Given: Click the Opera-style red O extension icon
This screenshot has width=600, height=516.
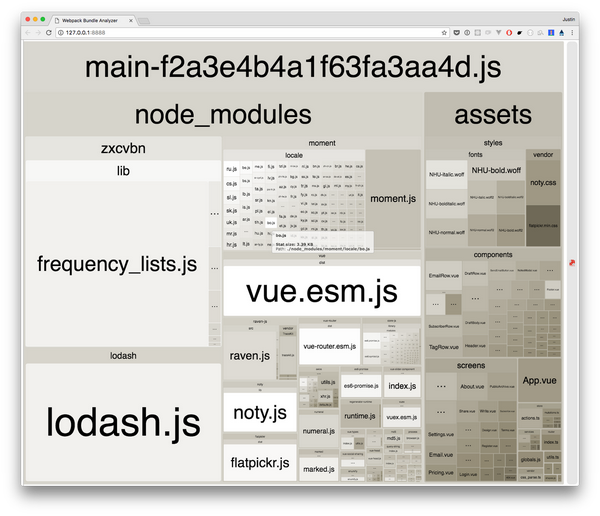Looking at the screenshot, I should [509, 33].
